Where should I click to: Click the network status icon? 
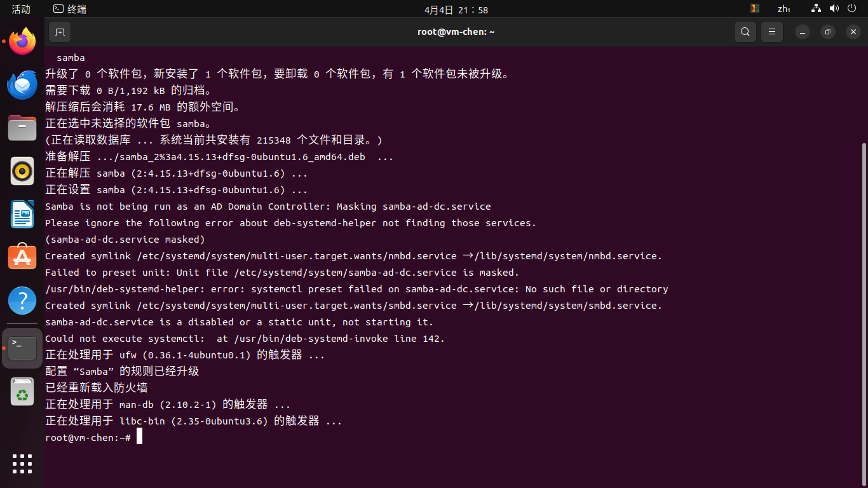[x=817, y=9]
